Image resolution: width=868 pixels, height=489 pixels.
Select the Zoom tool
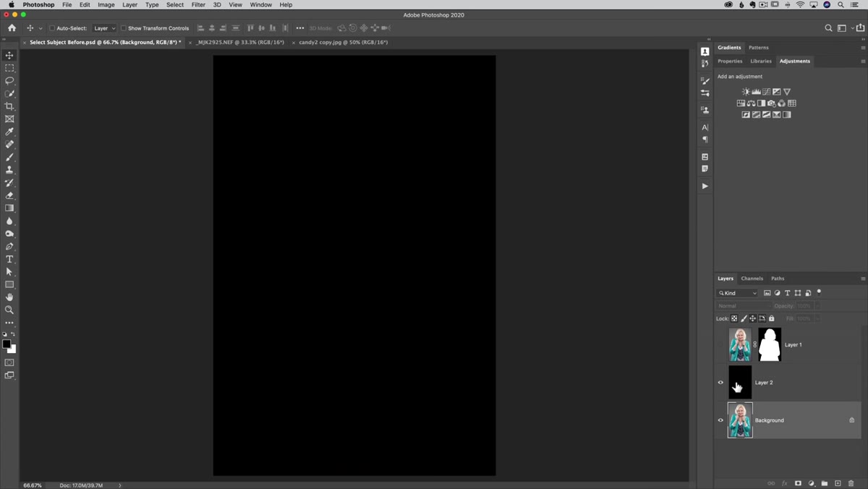(9, 310)
